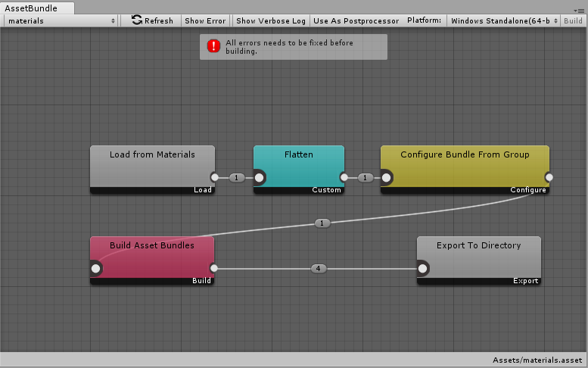The image size is (588, 368).
Task: Click the Build toolbar button
Action: tap(573, 20)
